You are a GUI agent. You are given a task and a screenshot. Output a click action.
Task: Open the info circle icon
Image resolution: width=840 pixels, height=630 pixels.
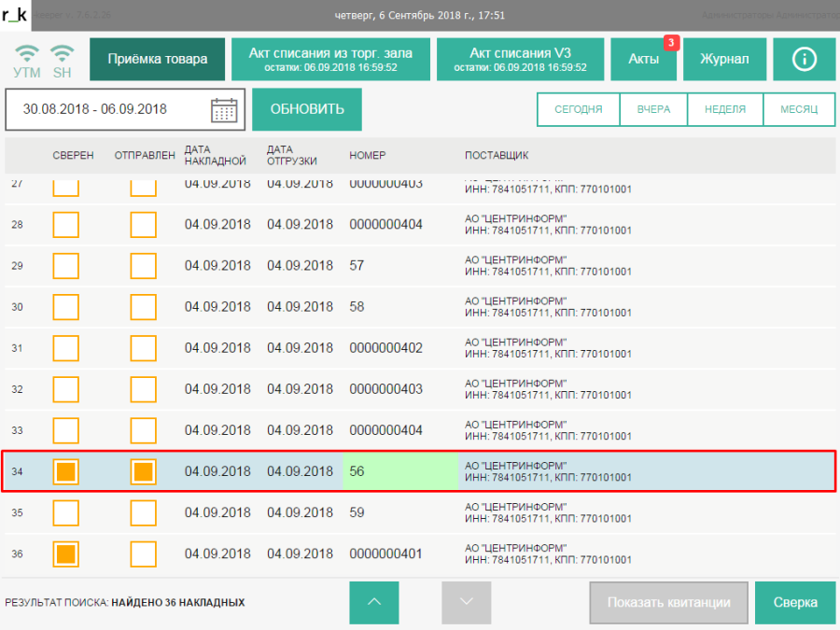pyautogui.click(x=804, y=59)
